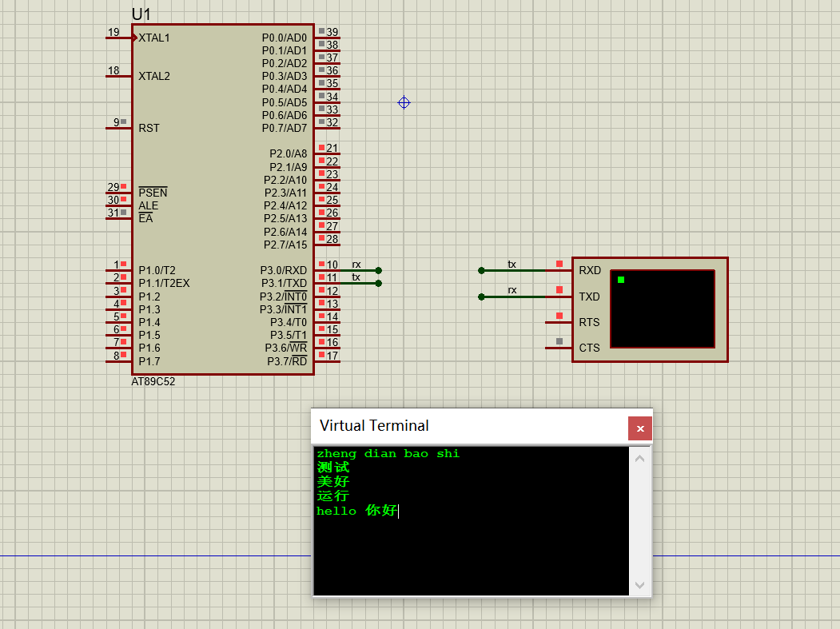840x629 pixels.
Task: Click the gray indicator at pin 39
Action: tap(321, 31)
